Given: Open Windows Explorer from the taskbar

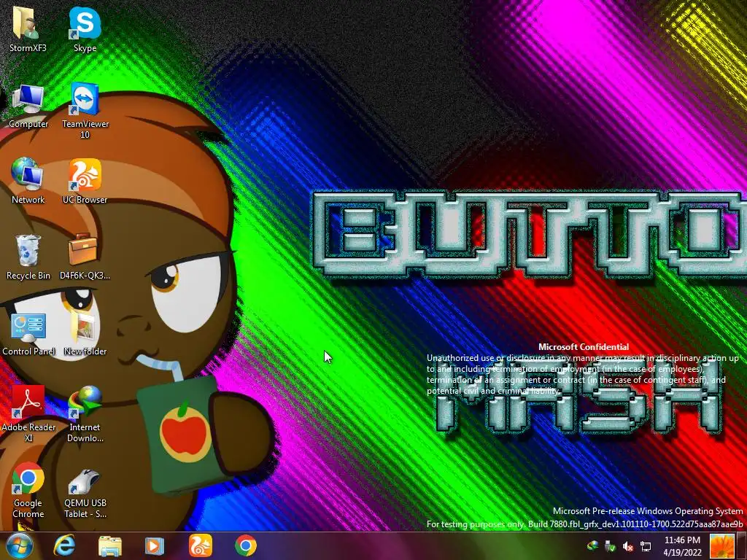Looking at the screenshot, I should [110, 545].
